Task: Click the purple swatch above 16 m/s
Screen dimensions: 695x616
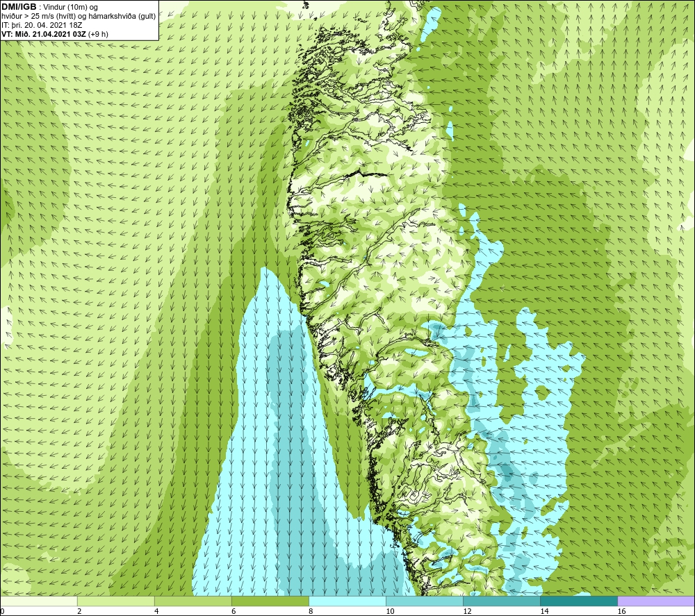Action: click(x=655, y=601)
